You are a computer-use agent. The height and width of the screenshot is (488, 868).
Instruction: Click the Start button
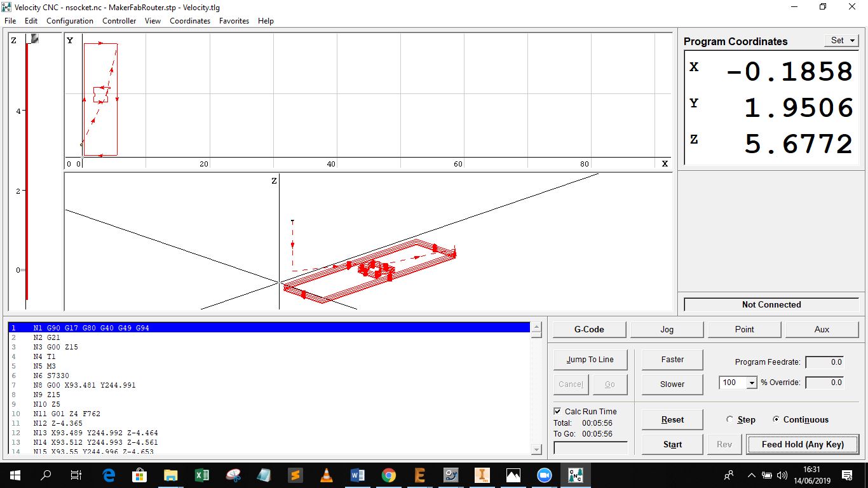coord(672,445)
